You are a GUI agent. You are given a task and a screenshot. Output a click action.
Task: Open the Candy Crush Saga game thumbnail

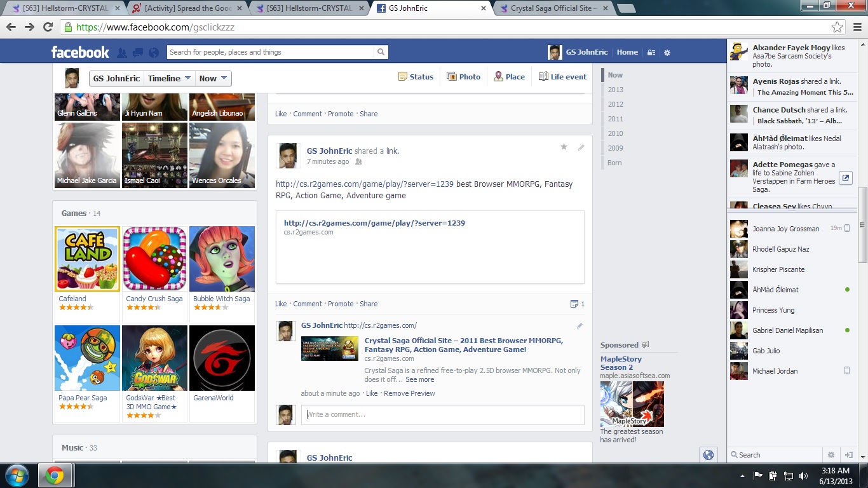pyautogui.click(x=154, y=259)
